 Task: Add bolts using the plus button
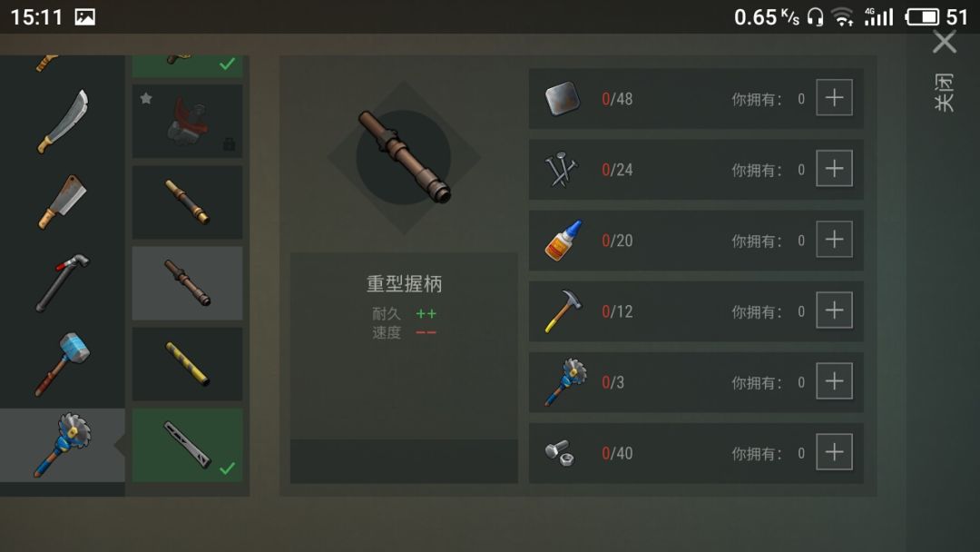tap(835, 452)
